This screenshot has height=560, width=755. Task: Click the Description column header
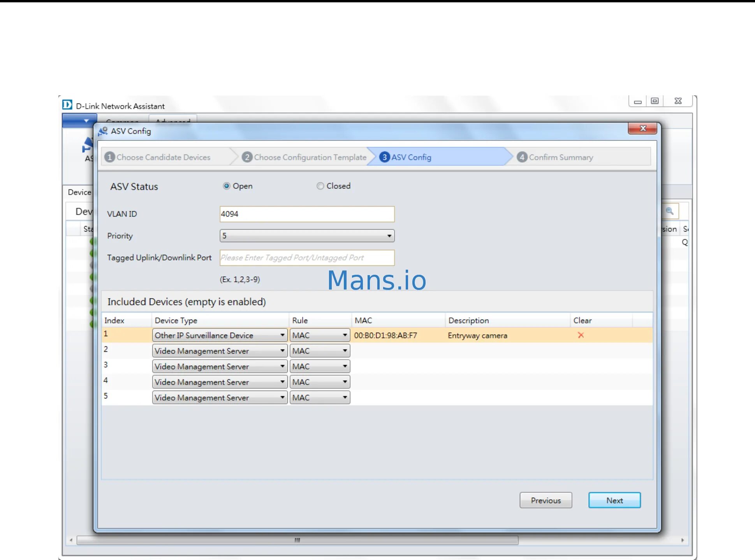(508, 320)
